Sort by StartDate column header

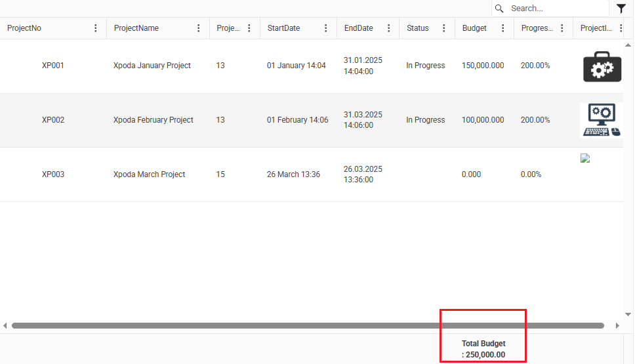pyautogui.click(x=283, y=28)
